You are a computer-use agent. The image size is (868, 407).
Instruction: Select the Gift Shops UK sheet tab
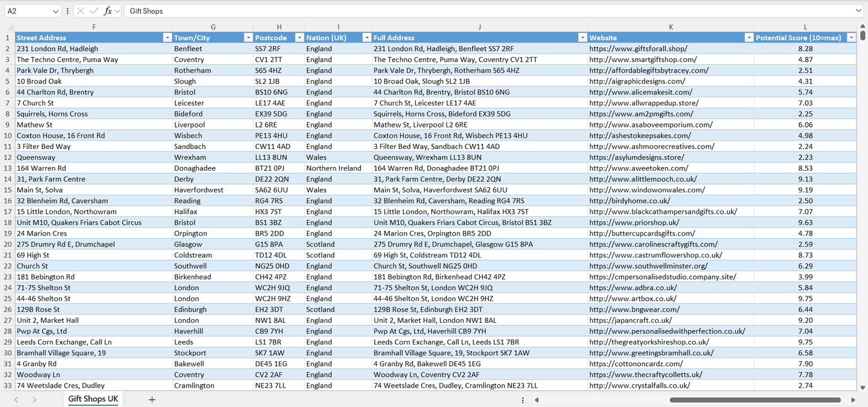[x=93, y=399]
